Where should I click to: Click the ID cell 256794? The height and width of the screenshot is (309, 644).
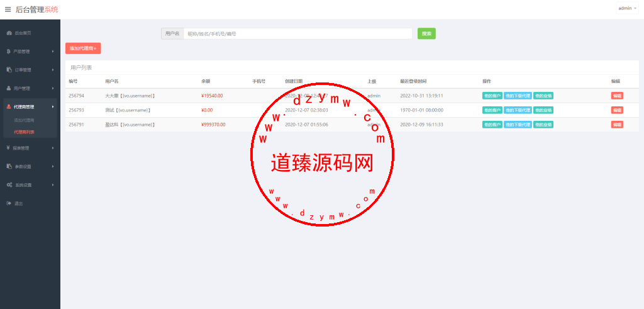(76, 96)
